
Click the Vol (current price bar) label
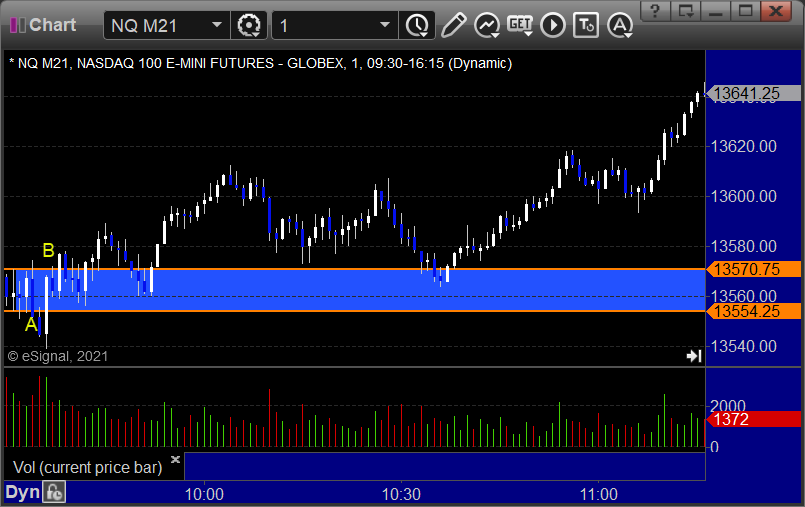click(x=87, y=467)
